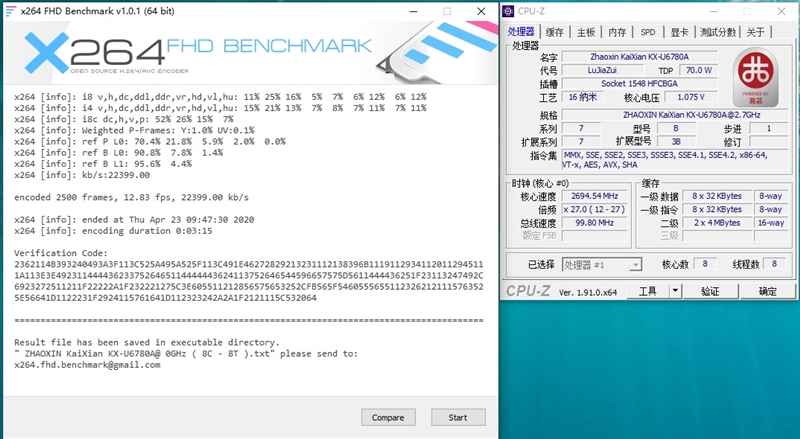Click the 工具 button in CPU-Z
The height and width of the screenshot is (439, 800).
[x=647, y=291]
